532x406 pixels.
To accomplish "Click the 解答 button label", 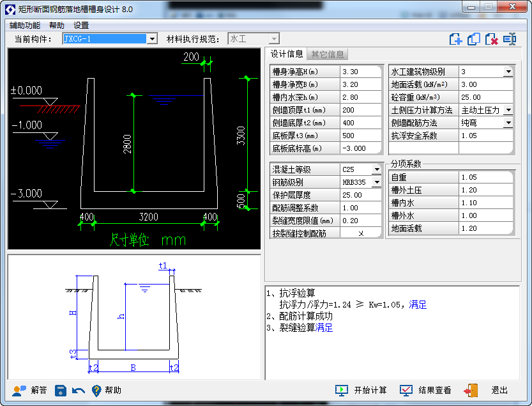I will point(39,390).
